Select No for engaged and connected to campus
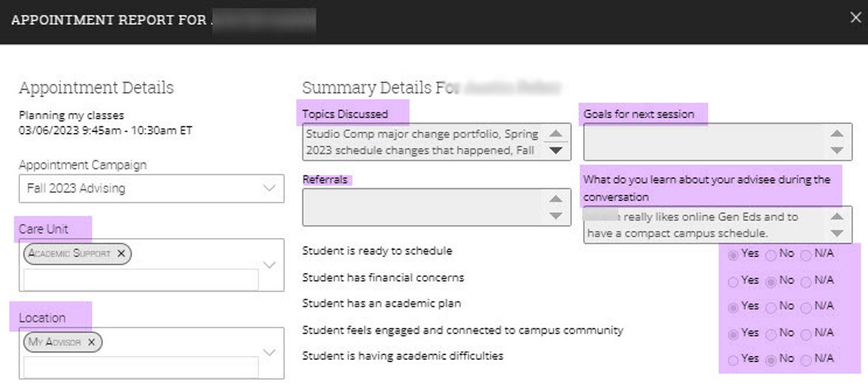This screenshot has height=390, width=868. pos(770,334)
